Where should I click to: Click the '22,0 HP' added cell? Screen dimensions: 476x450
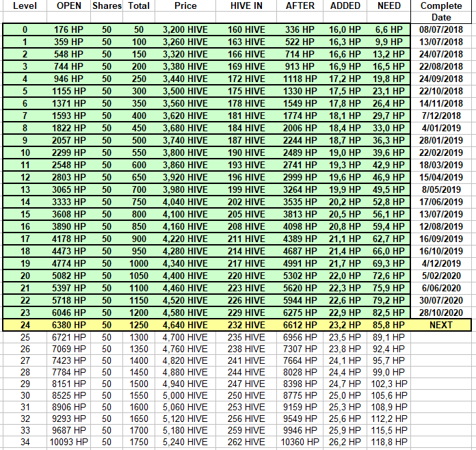tap(345, 276)
